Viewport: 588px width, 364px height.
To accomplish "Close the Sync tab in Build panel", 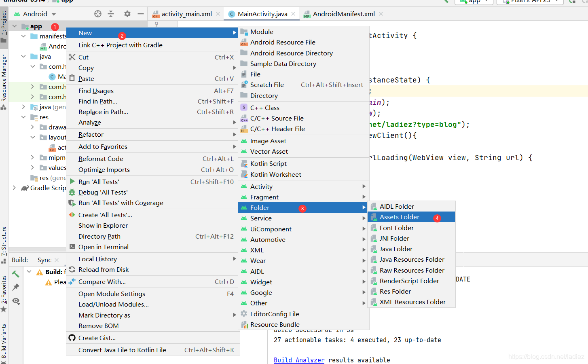I will click(x=57, y=260).
